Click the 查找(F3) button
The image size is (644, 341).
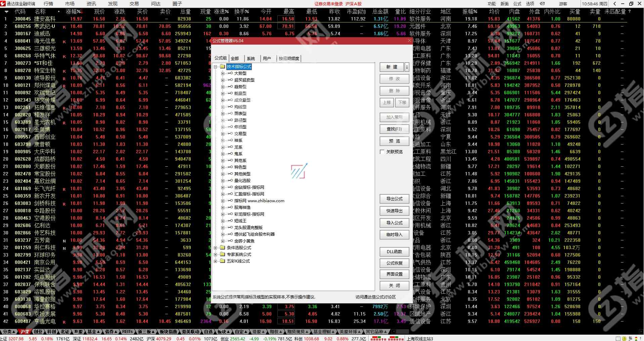pyautogui.click(x=394, y=129)
